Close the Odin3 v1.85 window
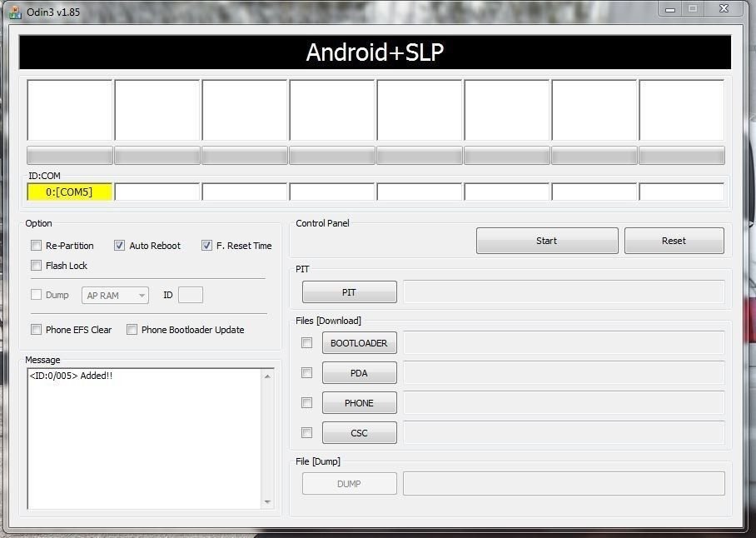The image size is (756, 538). (724, 8)
